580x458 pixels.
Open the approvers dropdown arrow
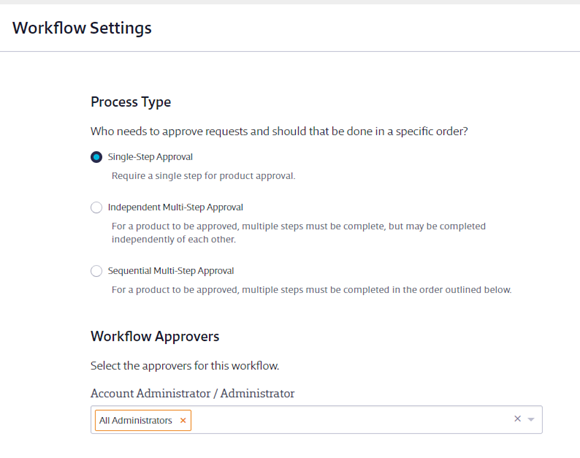point(531,419)
